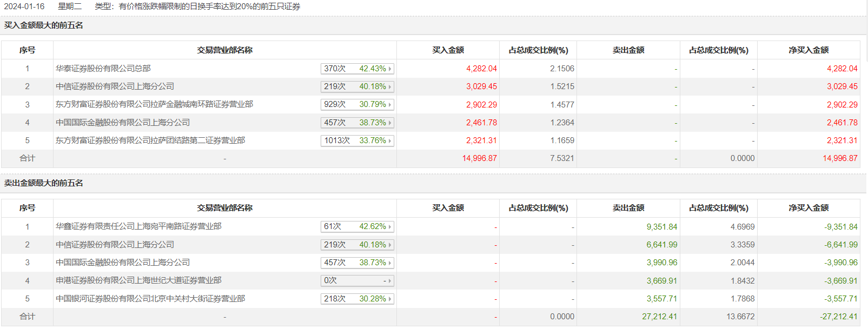Expand the 1013次 33.76% stats box
The image size is (868, 329).
point(390,140)
